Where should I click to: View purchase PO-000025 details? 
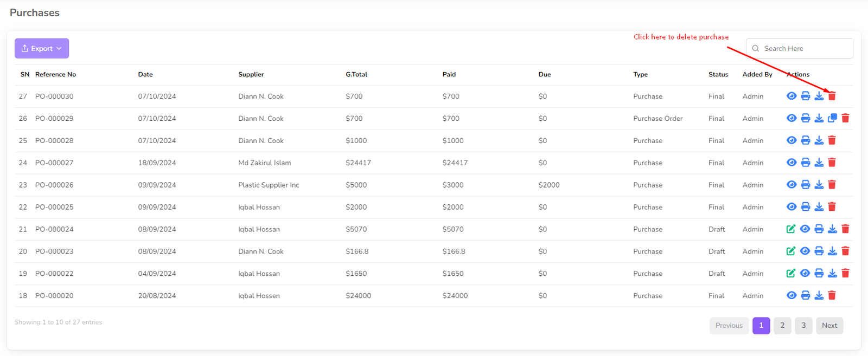coord(792,207)
